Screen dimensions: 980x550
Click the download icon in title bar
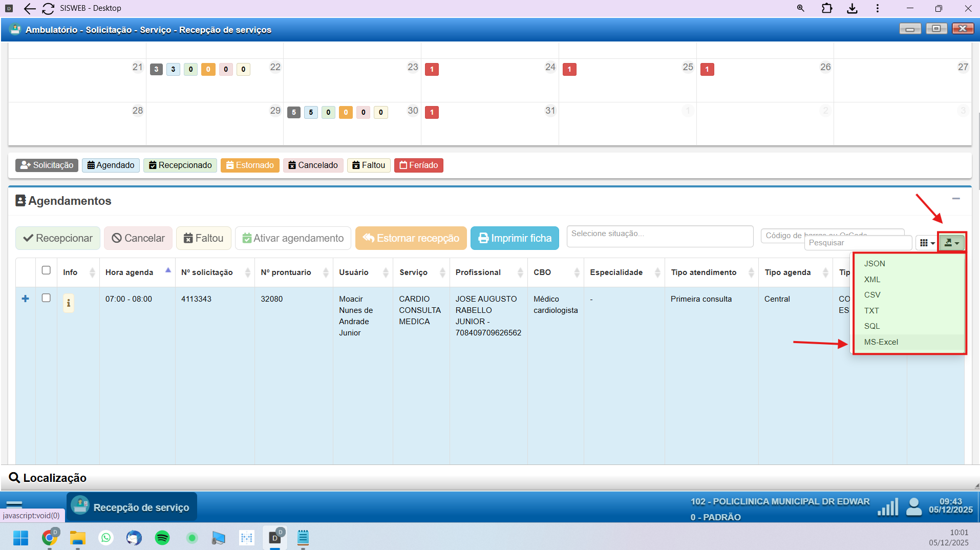click(852, 8)
